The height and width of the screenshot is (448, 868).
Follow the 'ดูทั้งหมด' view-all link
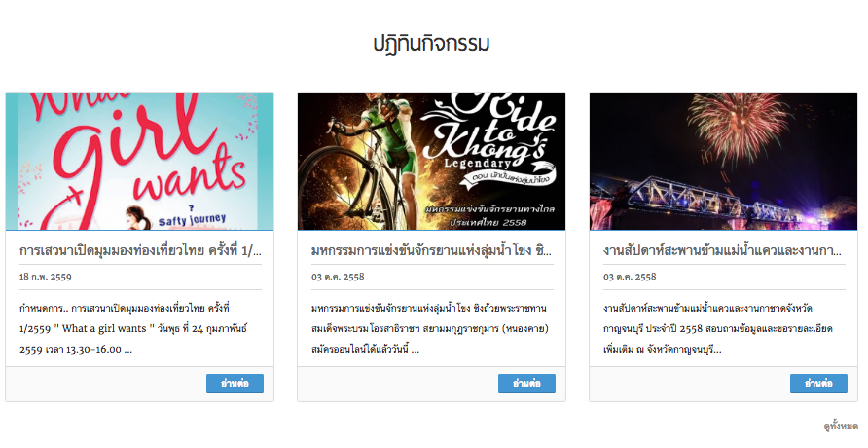pyautogui.click(x=841, y=426)
